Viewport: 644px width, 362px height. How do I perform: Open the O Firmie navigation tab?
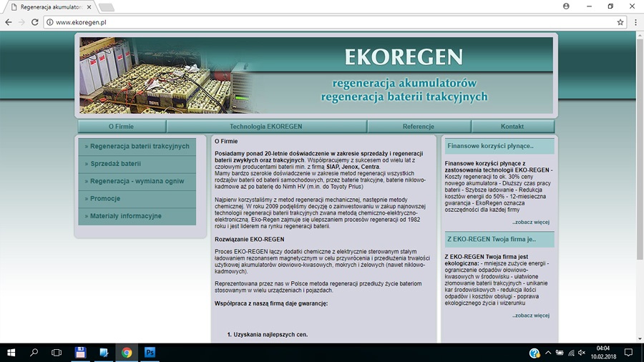[x=121, y=127]
